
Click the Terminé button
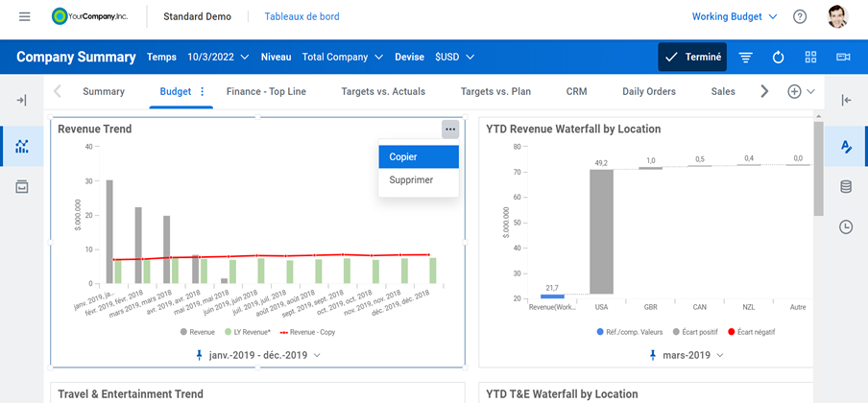coord(692,58)
